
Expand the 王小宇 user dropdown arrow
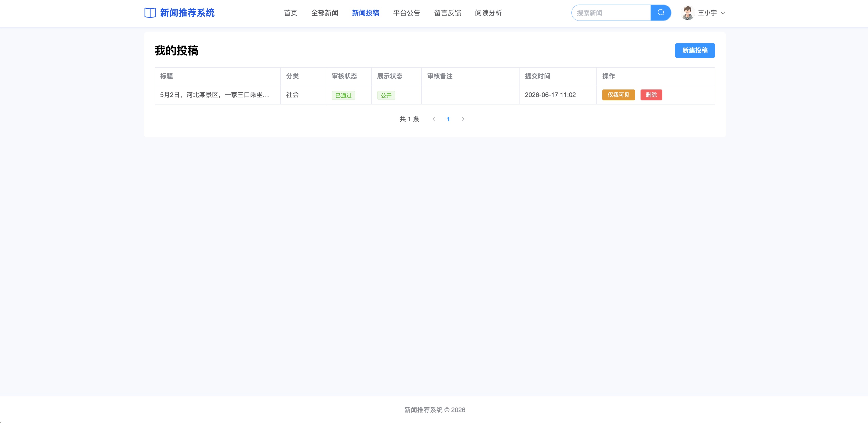coord(723,13)
